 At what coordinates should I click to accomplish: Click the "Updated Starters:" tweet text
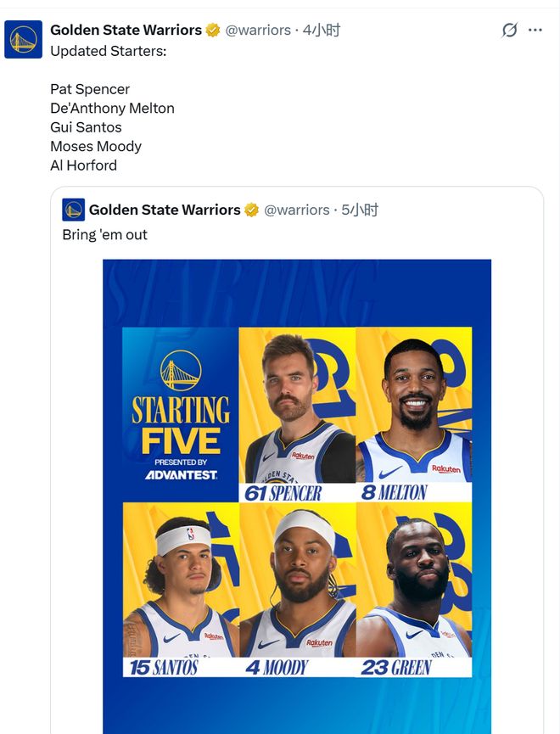pyautogui.click(x=108, y=51)
